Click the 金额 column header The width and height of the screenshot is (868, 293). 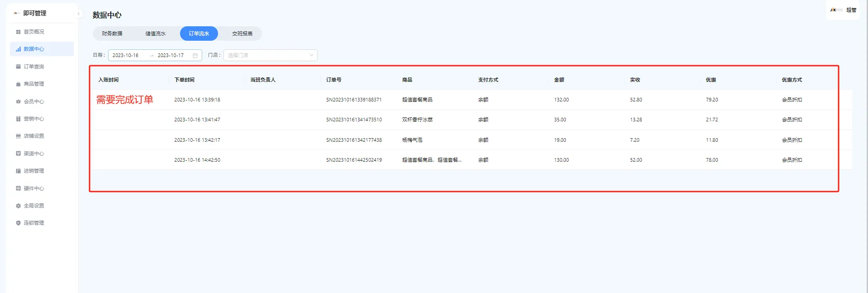(559, 80)
